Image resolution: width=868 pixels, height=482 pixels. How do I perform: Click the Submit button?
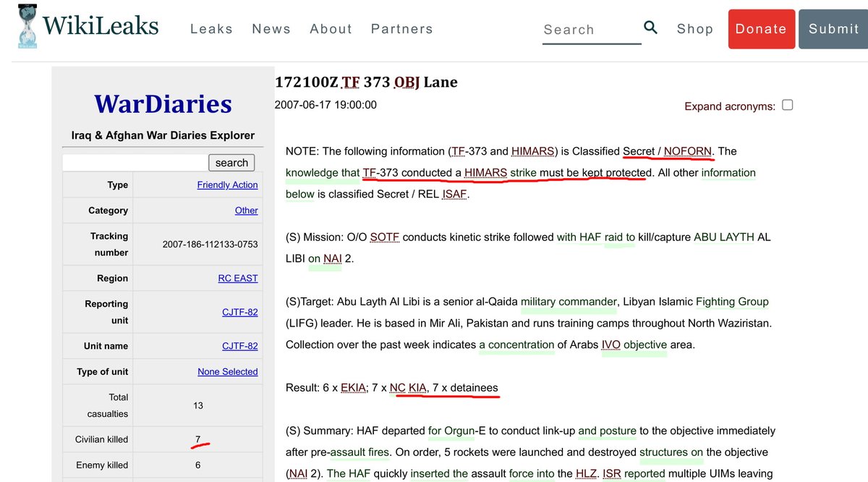[x=833, y=29]
